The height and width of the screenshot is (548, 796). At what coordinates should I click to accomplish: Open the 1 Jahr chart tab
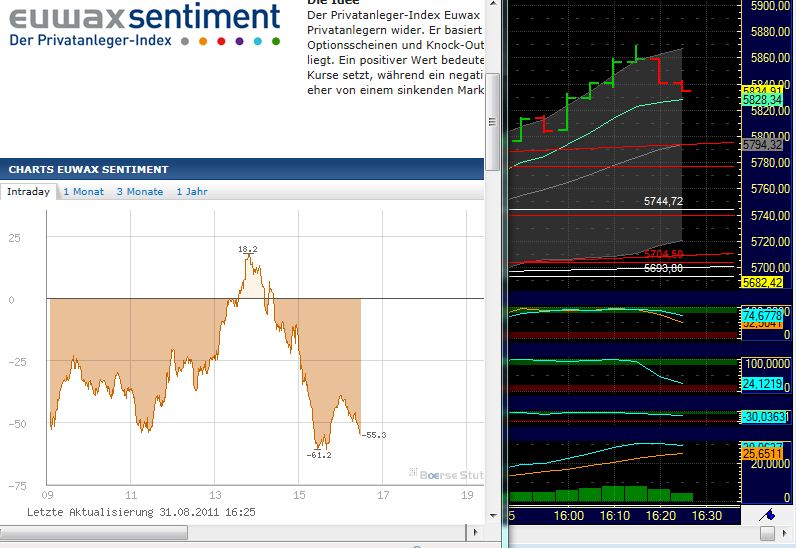pyautogui.click(x=192, y=191)
